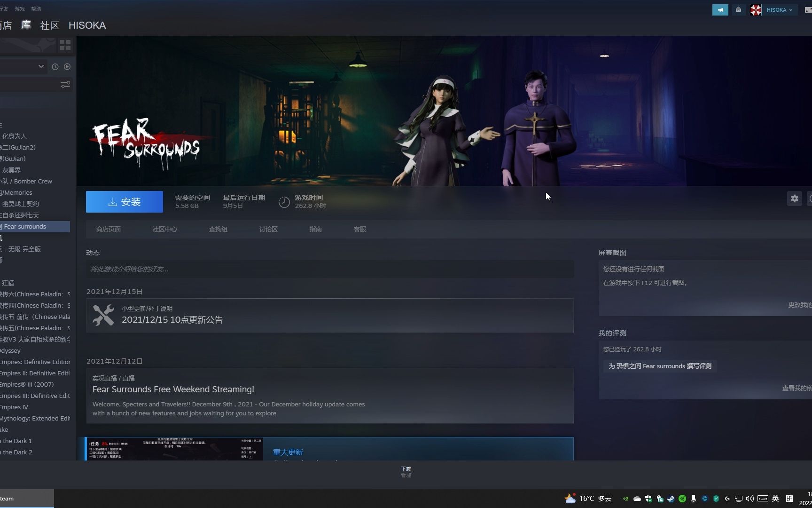The height and width of the screenshot is (508, 812).
Task: Focus the library search field
Action: click(x=29, y=84)
